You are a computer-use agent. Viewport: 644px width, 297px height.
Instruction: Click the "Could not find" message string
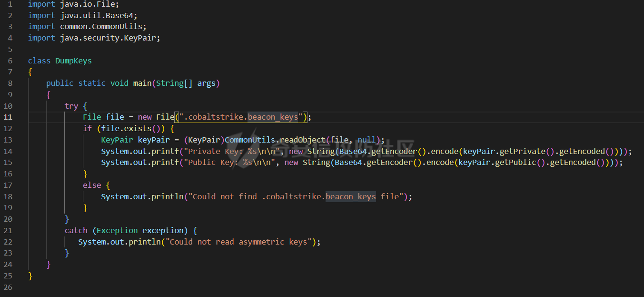click(296, 196)
